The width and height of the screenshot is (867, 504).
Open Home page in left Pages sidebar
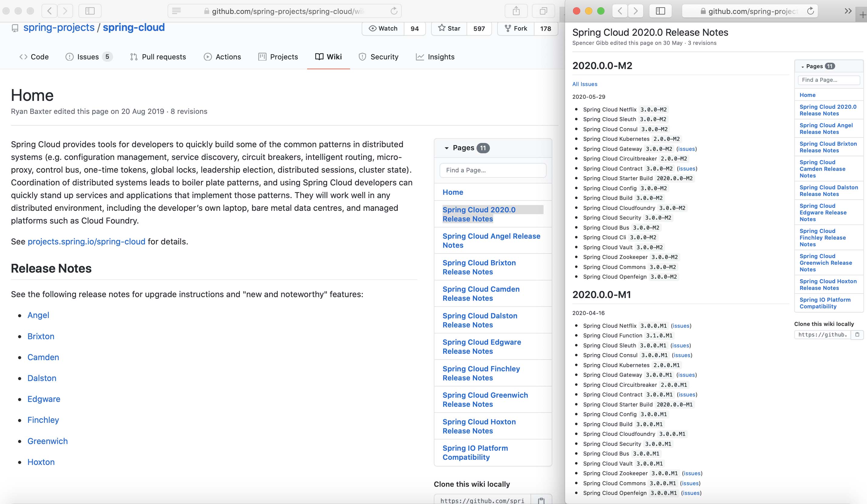(x=453, y=192)
